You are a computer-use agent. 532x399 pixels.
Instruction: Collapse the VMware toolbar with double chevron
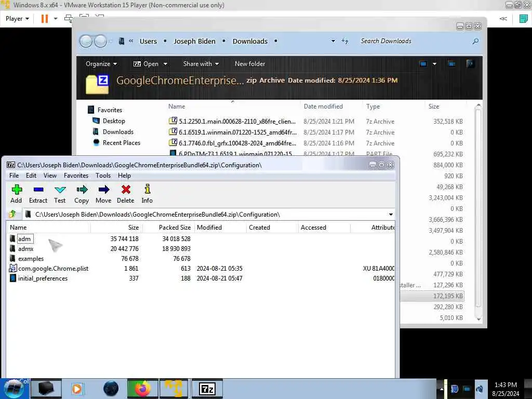click(x=503, y=19)
